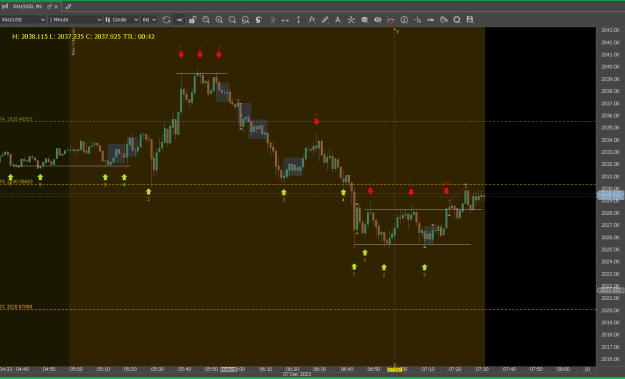This screenshot has width=625, height=379.
Task: Select the crosshair cursor tool
Action: pyautogui.click(x=417, y=20)
